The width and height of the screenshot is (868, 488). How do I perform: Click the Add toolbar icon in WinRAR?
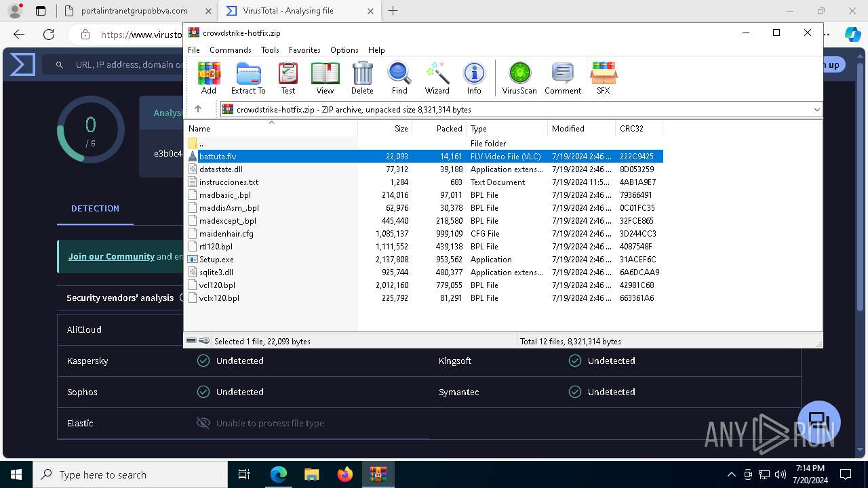(209, 78)
